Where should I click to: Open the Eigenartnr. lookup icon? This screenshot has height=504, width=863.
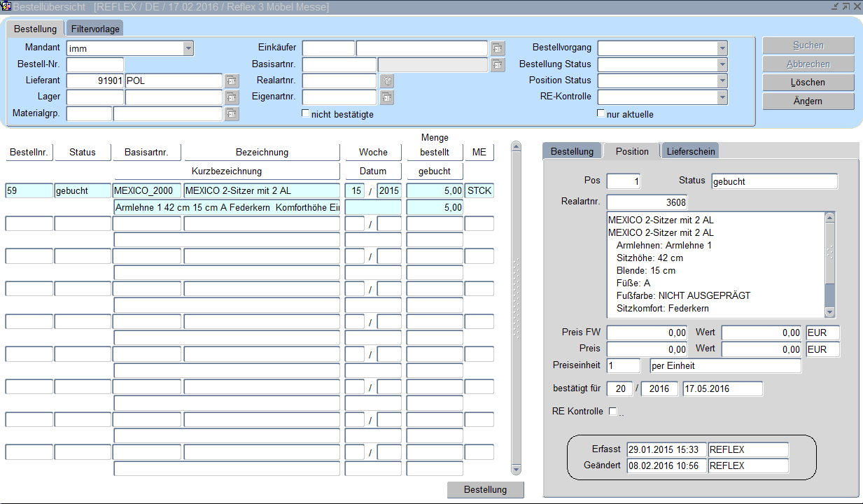click(386, 98)
